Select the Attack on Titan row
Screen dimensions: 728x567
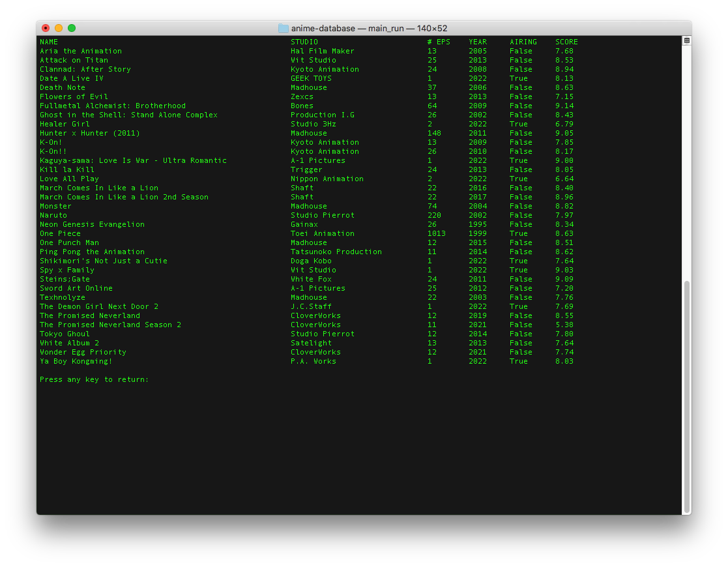[x=74, y=59]
